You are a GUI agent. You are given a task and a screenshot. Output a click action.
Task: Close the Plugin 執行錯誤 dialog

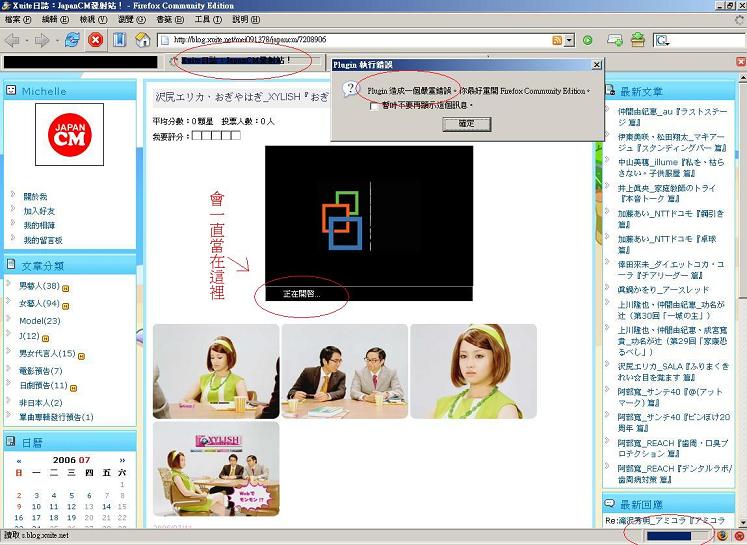click(x=596, y=65)
